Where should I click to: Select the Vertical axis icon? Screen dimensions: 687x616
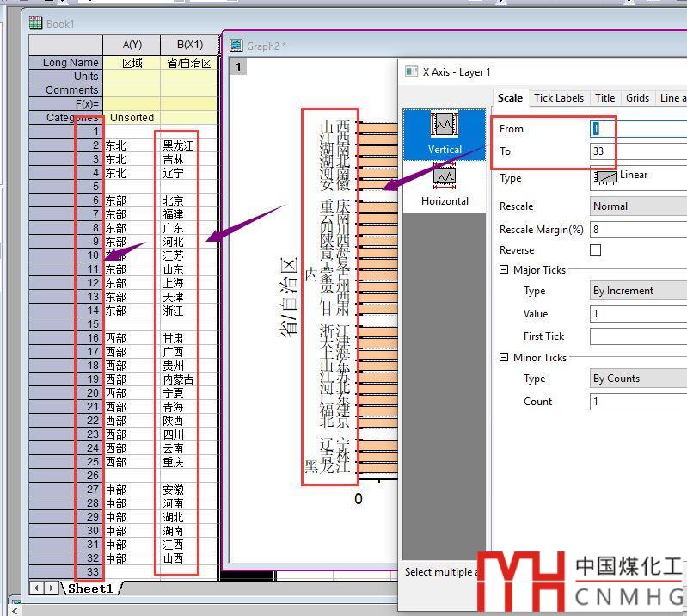click(445, 131)
